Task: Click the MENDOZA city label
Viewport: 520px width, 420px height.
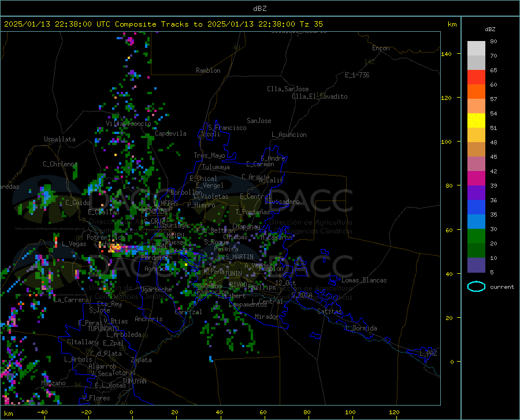Action: tap(154, 211)
